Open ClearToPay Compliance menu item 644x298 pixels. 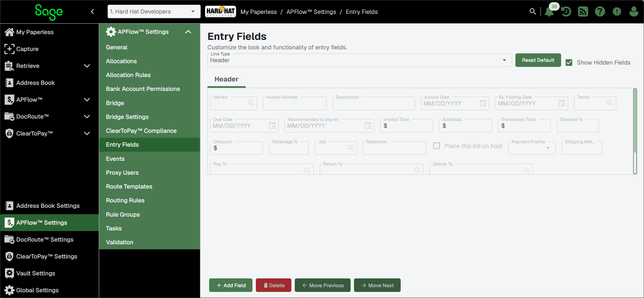point(150,131)
